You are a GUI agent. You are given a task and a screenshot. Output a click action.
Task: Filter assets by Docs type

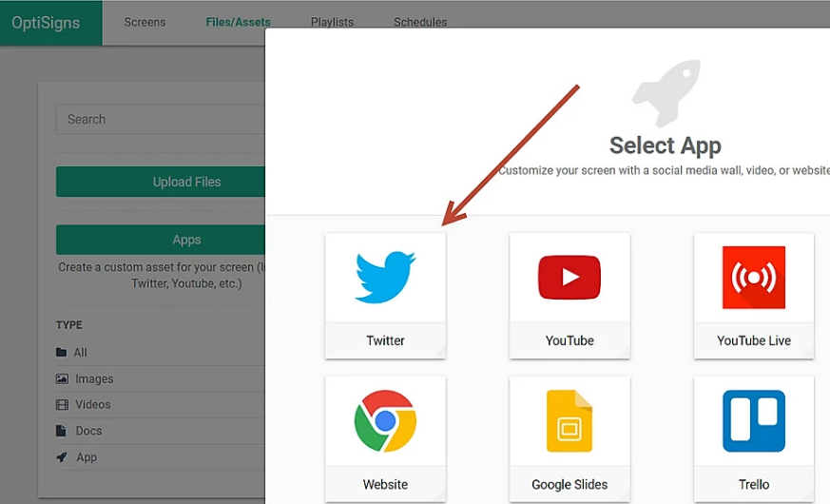point(88,431)
